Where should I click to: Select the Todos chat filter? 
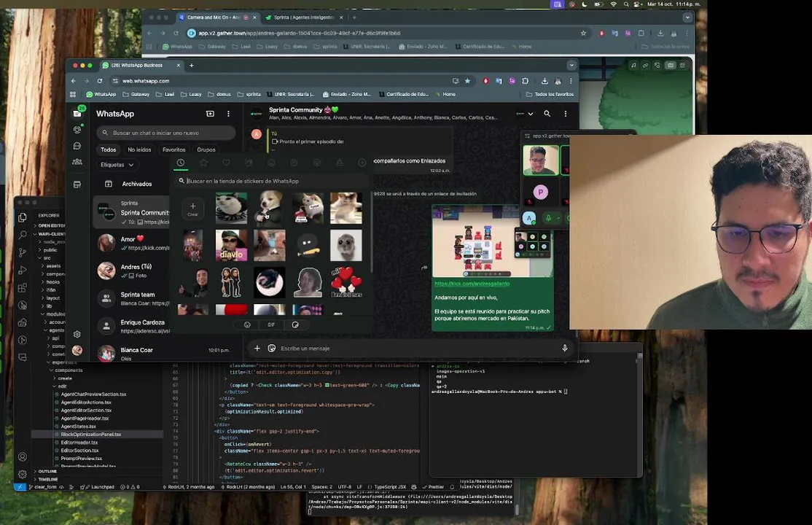(x=108, y=149)
